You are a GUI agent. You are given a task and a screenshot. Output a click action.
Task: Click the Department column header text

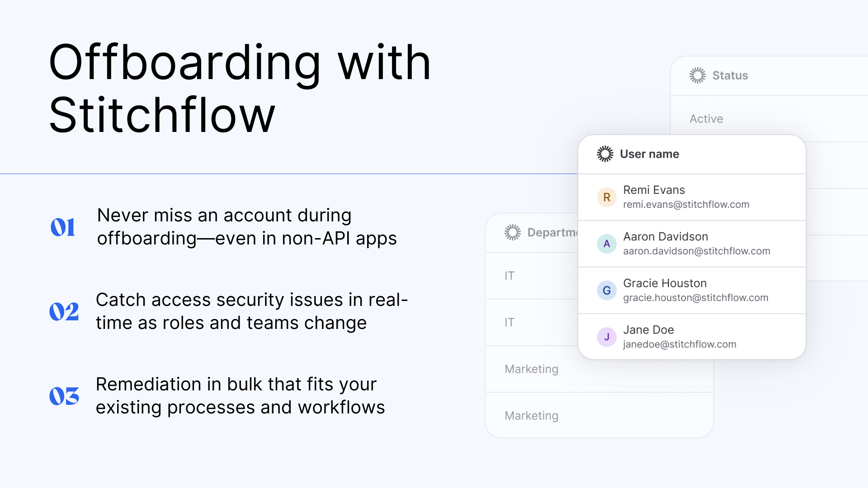click(x=552, y=232)
